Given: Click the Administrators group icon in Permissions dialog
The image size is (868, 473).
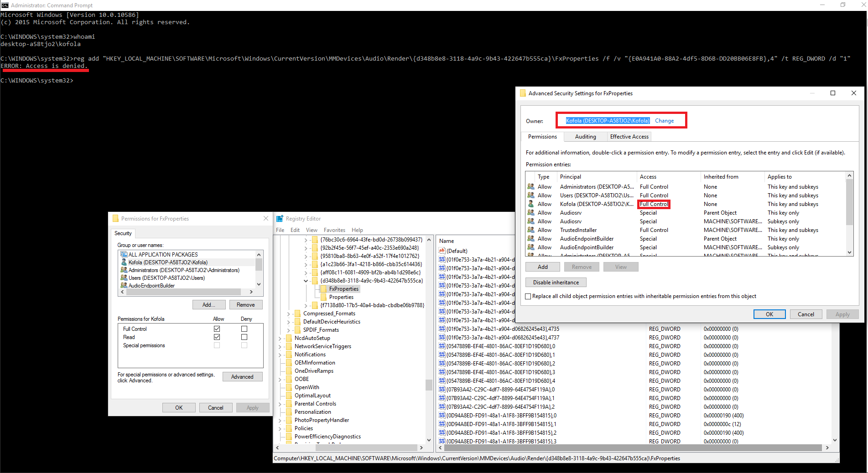Looking at the screenshot, I should 124,270.
